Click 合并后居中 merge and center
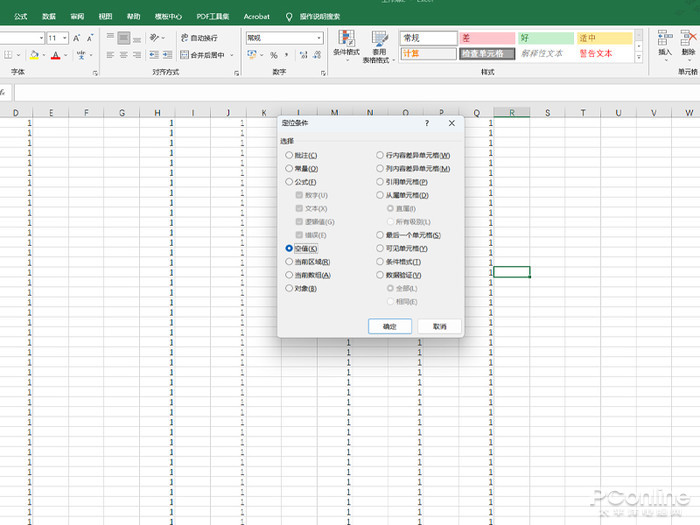The width and height of the screenshot is (700, 525). coord(203,55)
